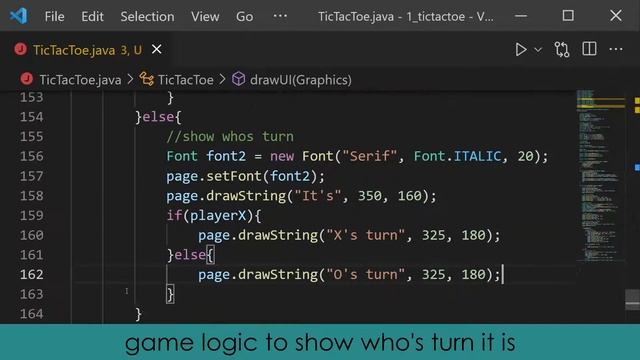Click the class symbol icon in breadcrumb
This screenshot has height=360, width=640.
pyautogui.click(x=147, y=79)
